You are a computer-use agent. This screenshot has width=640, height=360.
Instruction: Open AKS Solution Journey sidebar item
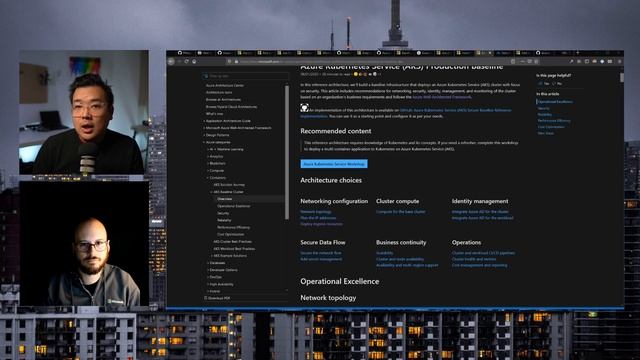click(x=229, y=185)
